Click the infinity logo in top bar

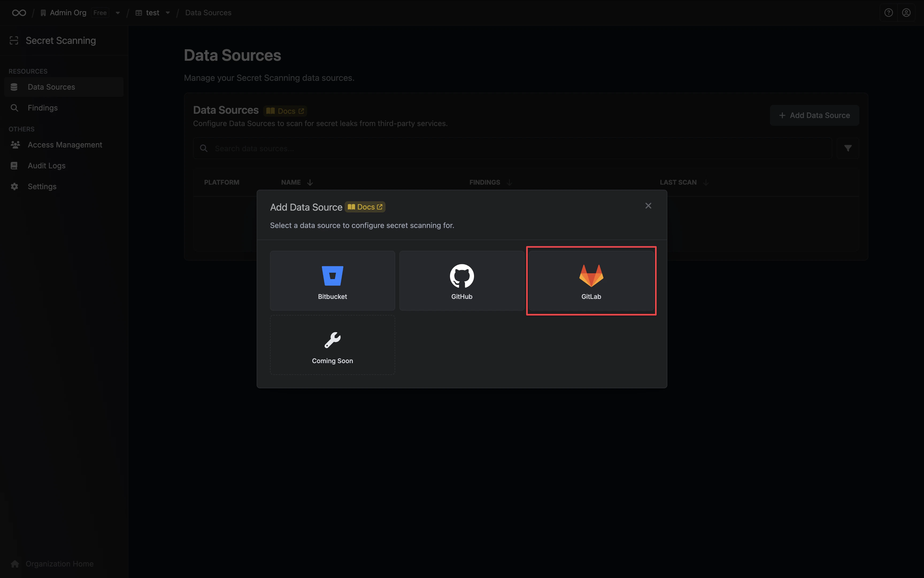tap(19, 13)
